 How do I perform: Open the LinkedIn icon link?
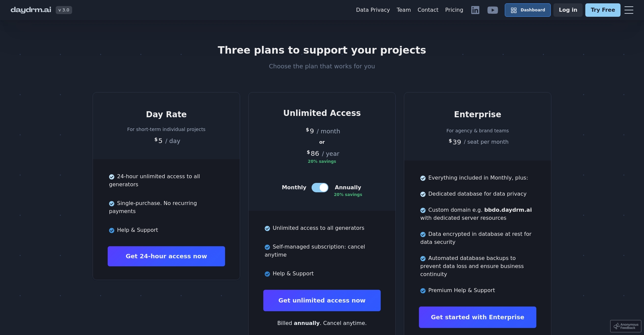point(475,10)
